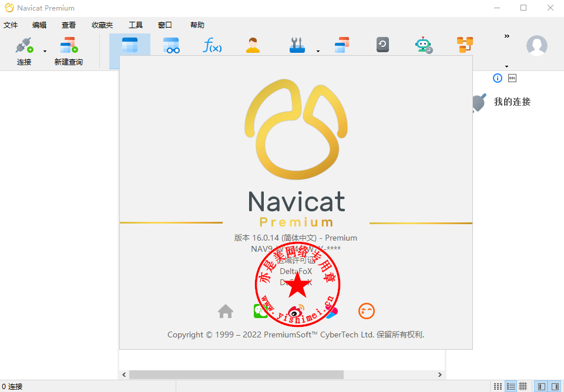The image size is (564, 392).
Task: Click the Model diagram toolbar icon
Action: 465,45
